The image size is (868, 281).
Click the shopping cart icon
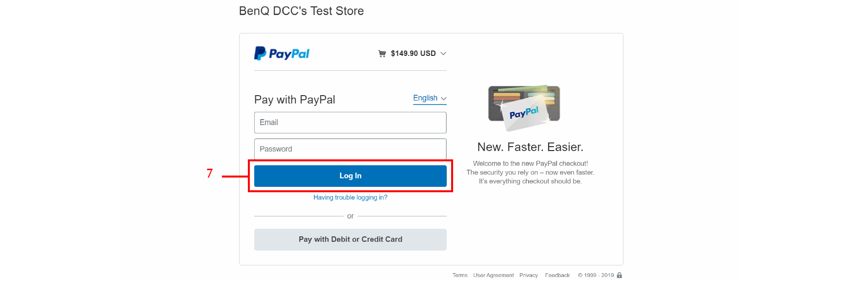click(382, 53)
